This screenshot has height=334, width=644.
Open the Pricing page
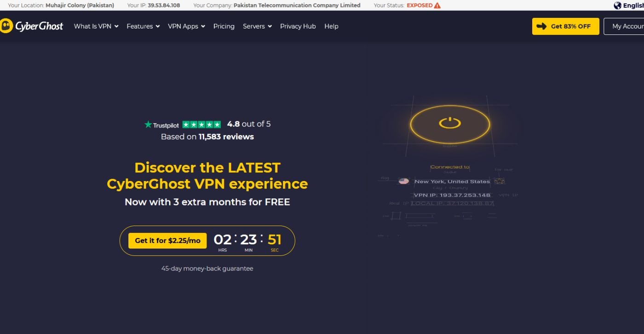224,26
